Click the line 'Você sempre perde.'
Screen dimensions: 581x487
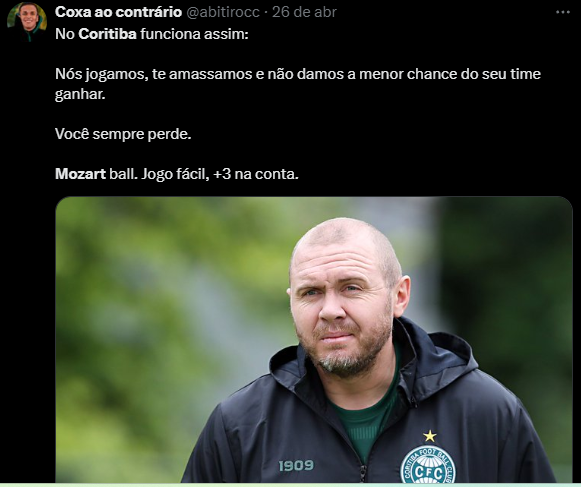pos(123,134)
